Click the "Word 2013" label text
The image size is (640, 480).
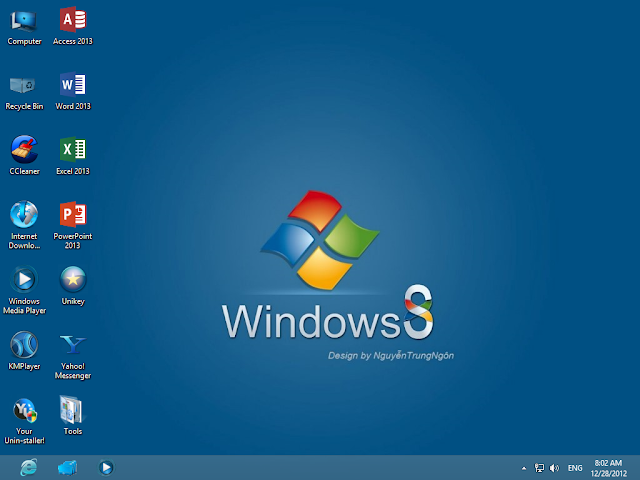[73, 106]
